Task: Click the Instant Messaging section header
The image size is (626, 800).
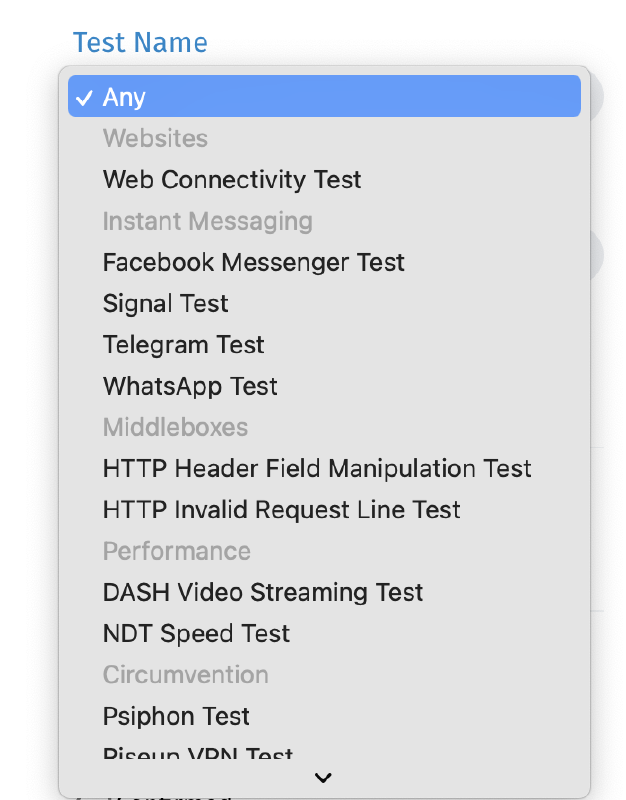Action: [x=208, y=221]
